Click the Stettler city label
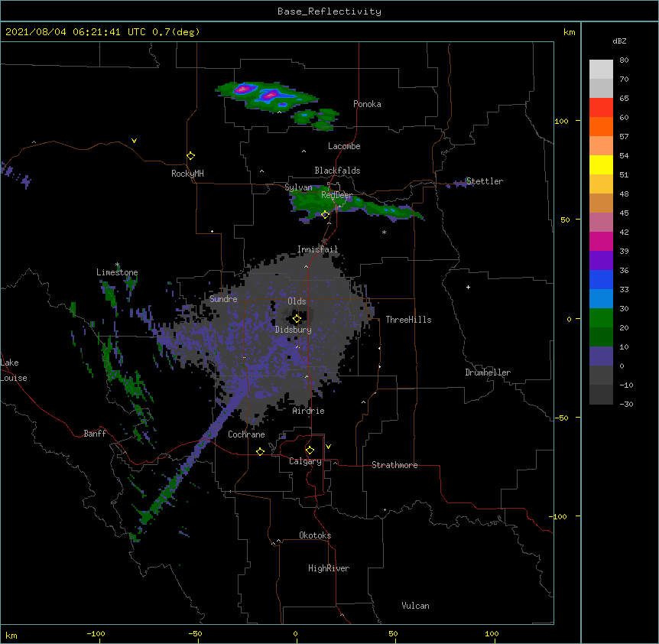Viewport: 659px width, 644px height. pyautogui.click(x=484, y=181)
